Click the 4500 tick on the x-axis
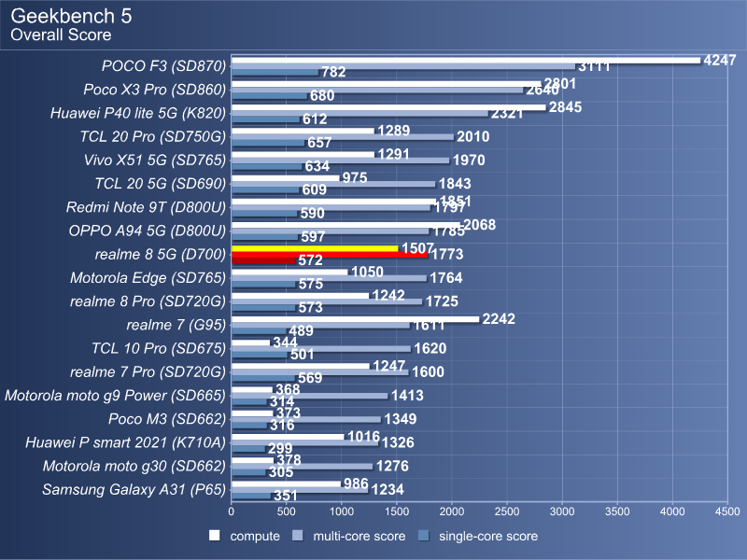This screenshot has height=560, width=747. (728, 511)
